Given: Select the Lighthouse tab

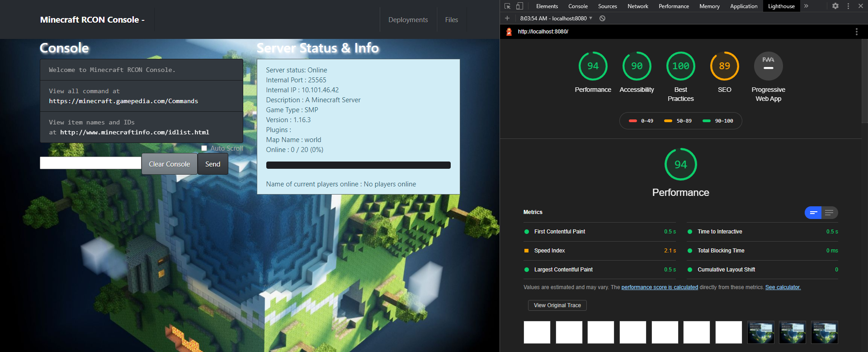Looking at the screenshot, I should [x=781, y=6].
